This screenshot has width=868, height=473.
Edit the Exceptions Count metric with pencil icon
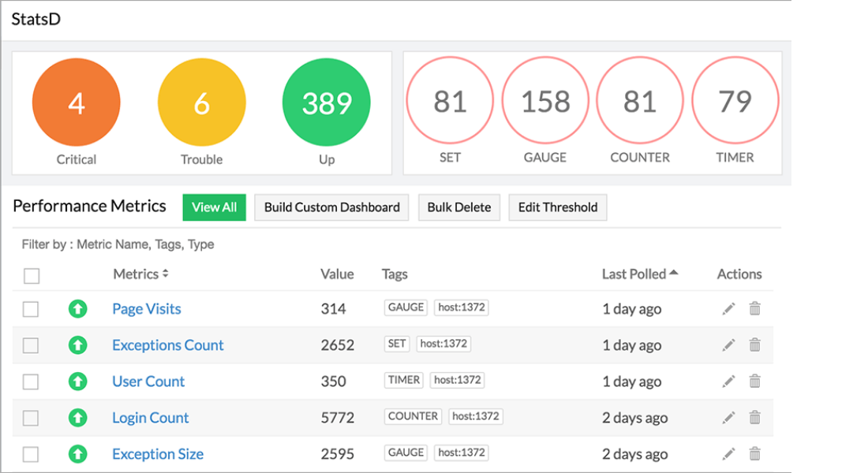coord(728,345)
